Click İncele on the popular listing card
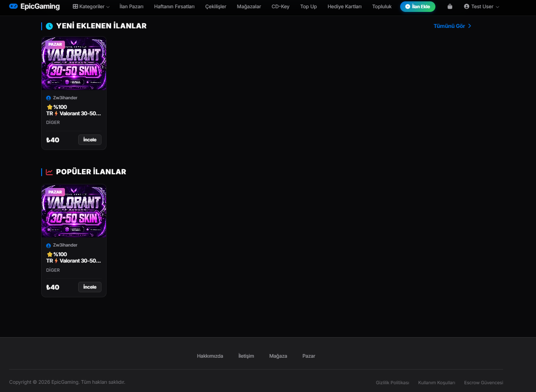 90,287
